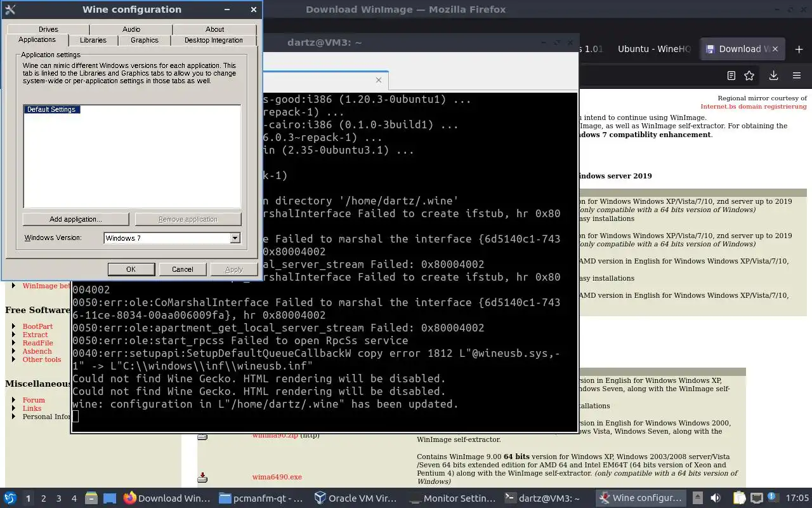
Task: Click the file manager launcher in taskbar
Action: [91, 498]
